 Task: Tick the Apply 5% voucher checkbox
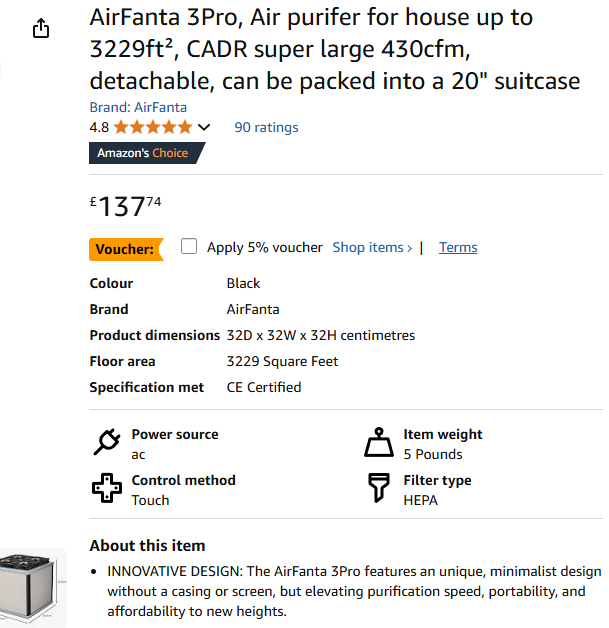(x=189, y=247)
